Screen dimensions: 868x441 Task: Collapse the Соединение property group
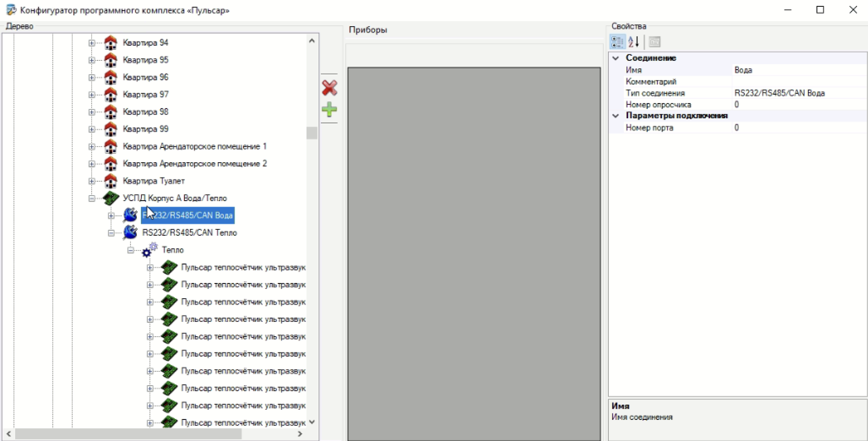(616, 58)
